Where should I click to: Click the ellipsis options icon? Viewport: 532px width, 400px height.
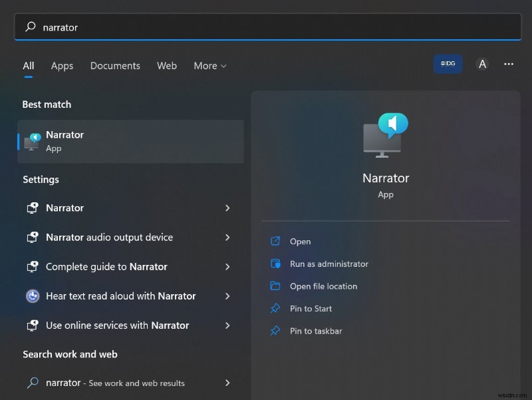pyautogui.click(x=509, y=64)
